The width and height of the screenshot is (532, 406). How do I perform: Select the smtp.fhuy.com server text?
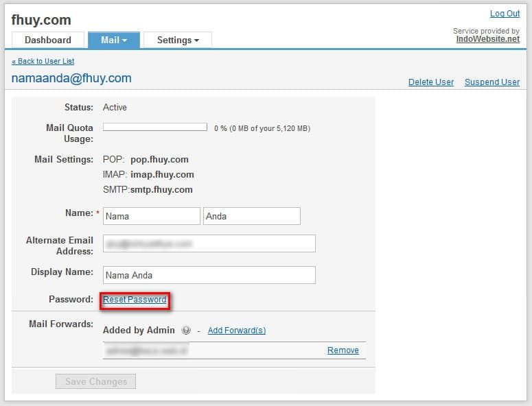pos(161,190)
